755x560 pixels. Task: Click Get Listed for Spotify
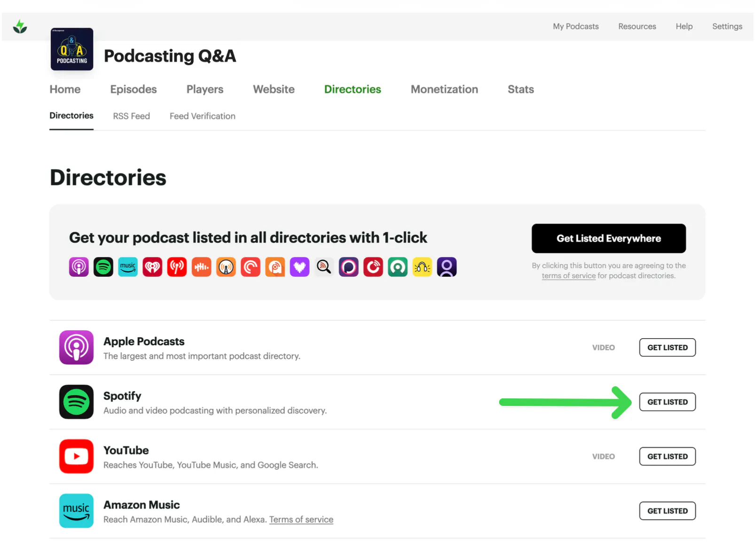(668, 402)
